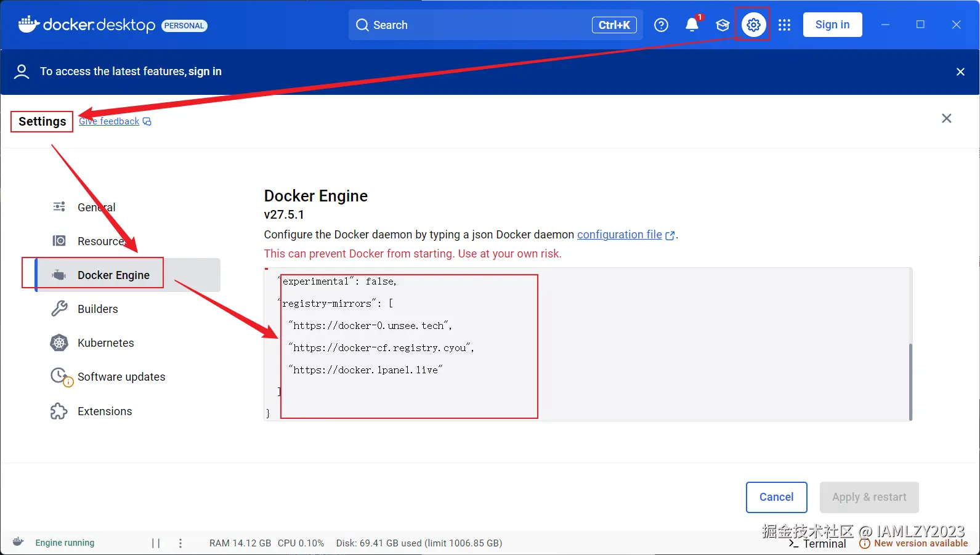Minimize the Docker Desktop window
The width and height of the screenshot is (980, 555).
885,25
